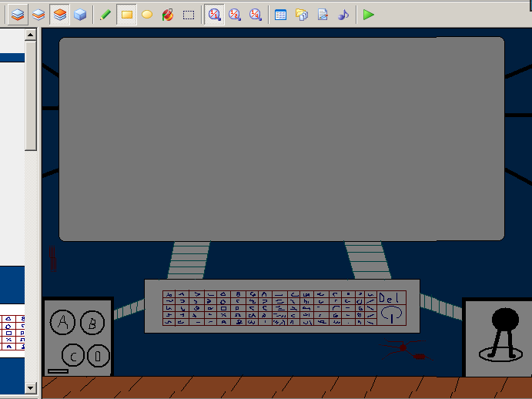Click the layers icon with orange bottom sheet
532x399 pixels.
[x=38, y=15]
